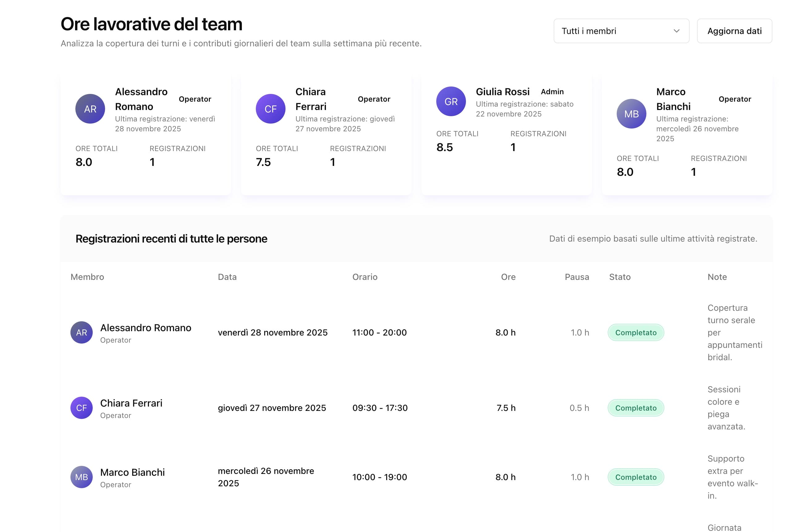This screenshot has width=799, height=532.
Task: Click the Membro column header
Action: tap(87, 277)
